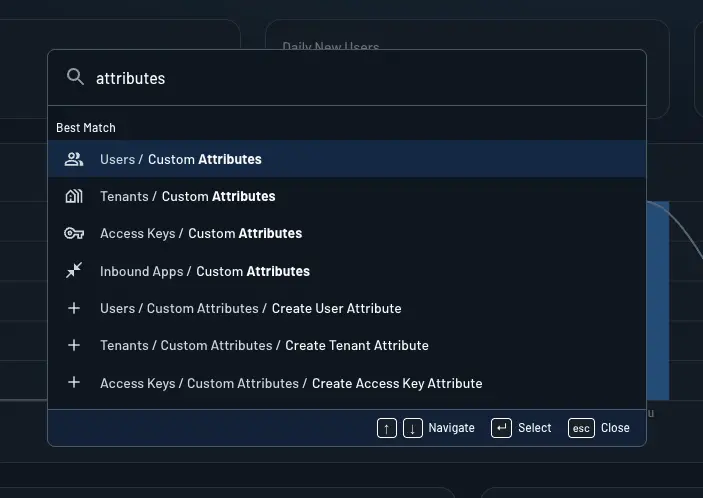Open Access Keys / Custom Attributes result

tap(347, 234)
